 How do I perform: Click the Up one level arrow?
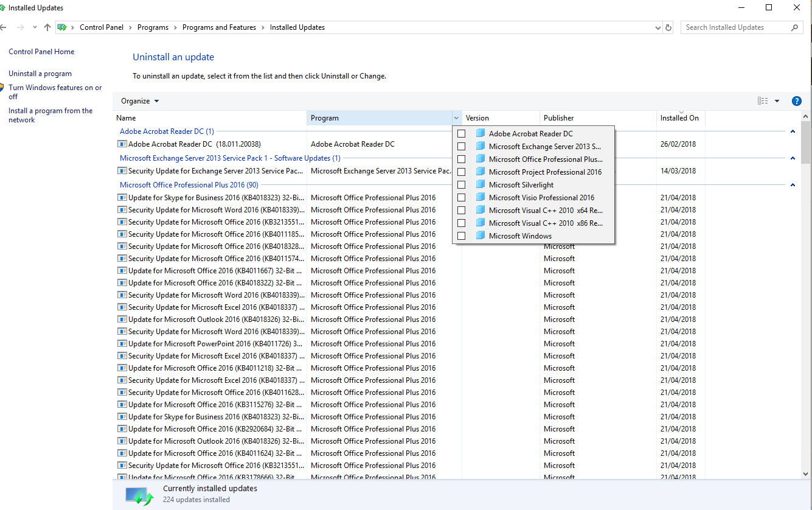point(47,27)
